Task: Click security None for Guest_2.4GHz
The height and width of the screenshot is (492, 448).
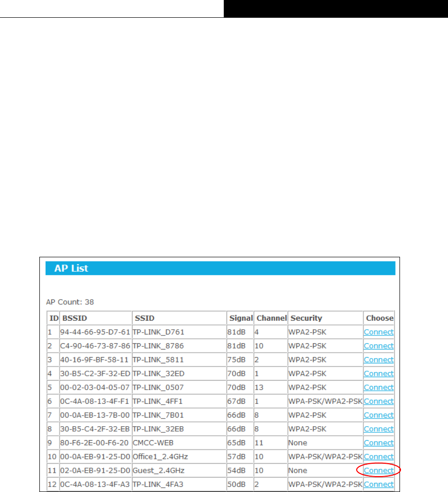Action: pos(298,470)
